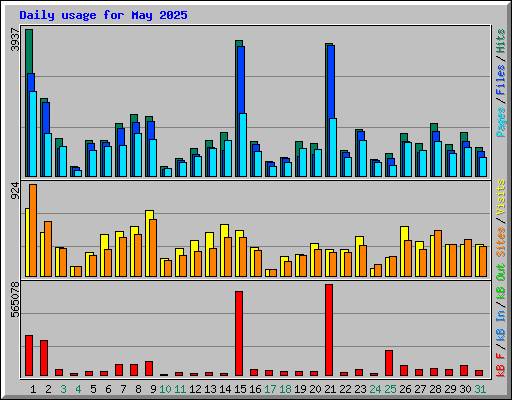Screen dimensions: 512x400
Task: Click day 19 on the x-axis
Action: tap(300, 389)
